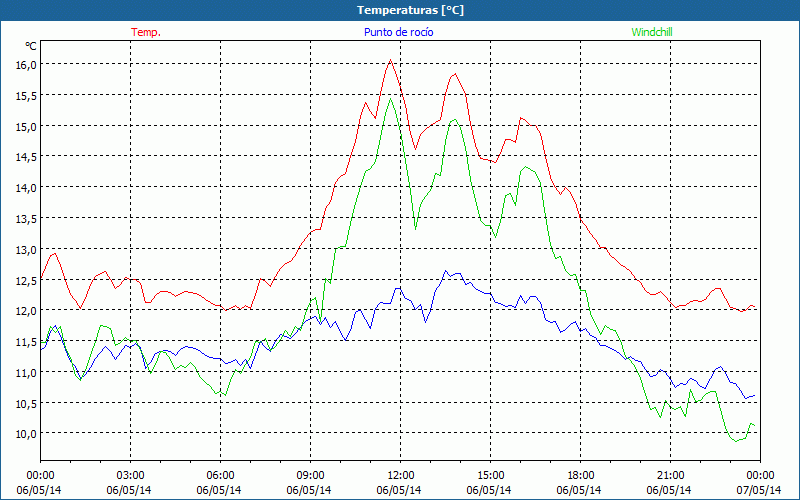Viewport: 800px width, 500px height.
Task: Click the '03:00' time axis label
Action: tap(130, 475)
